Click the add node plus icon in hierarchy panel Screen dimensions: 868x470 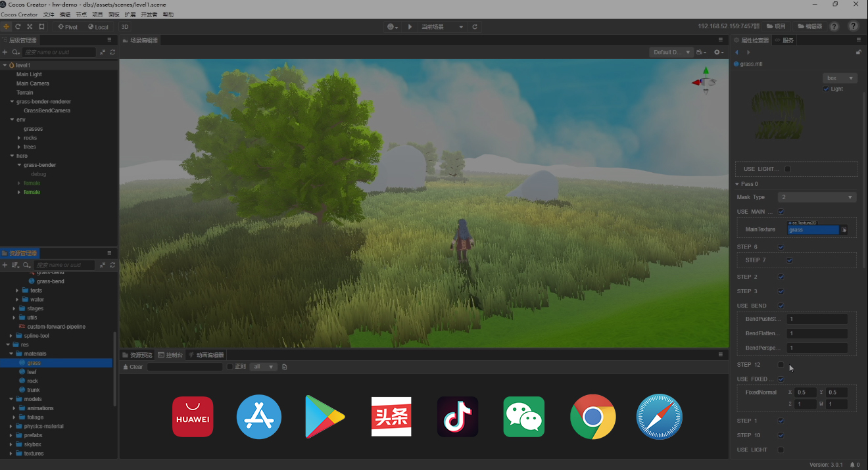coord(5,52)
